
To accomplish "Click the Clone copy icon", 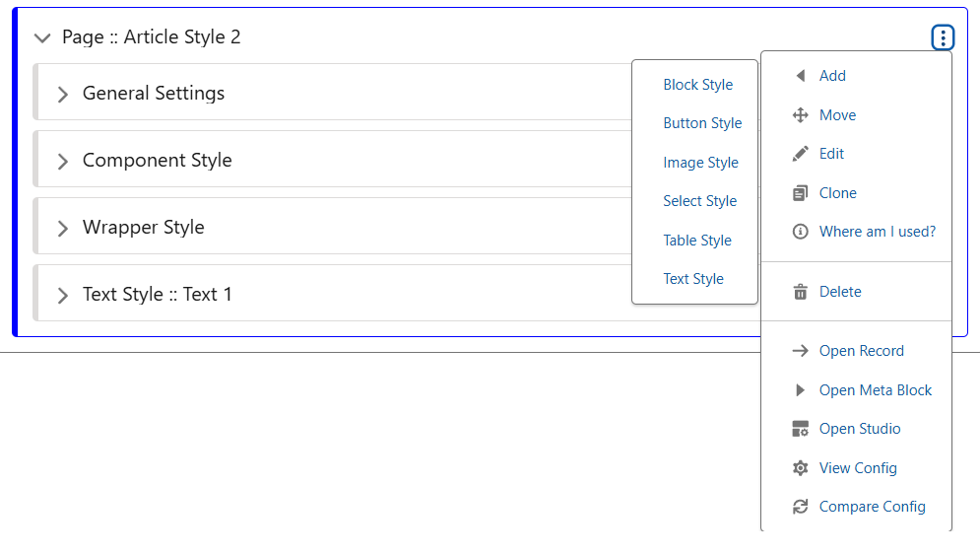I will pyautogui.click(x=801, y=193).
